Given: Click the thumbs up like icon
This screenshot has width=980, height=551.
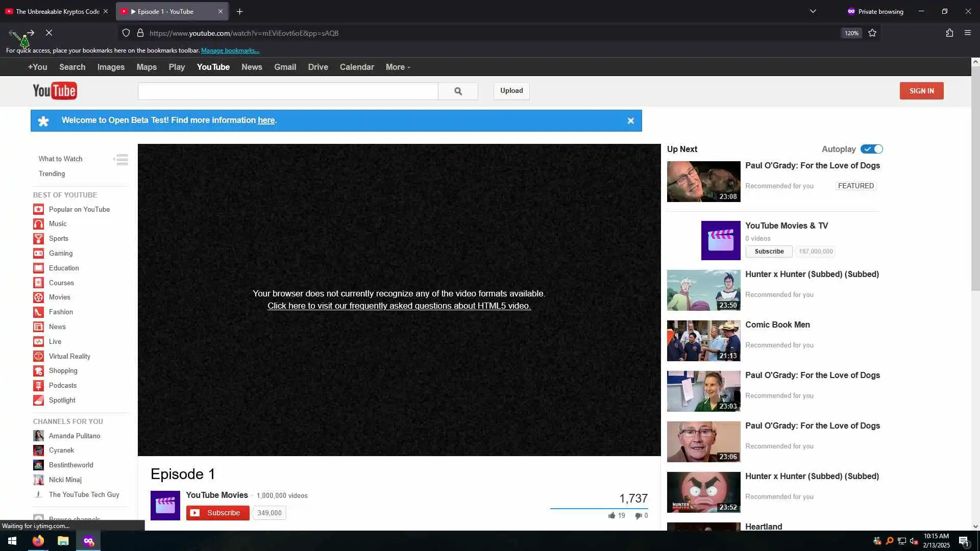Looking at the screenshot, I should pyautogui.click(x=611, y=516).
